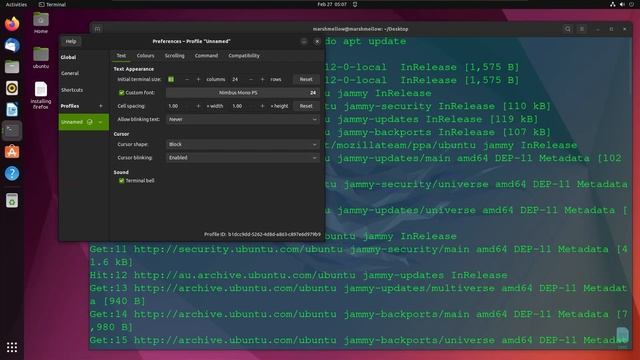640x360 pixels.
Task: Open the power icon in the top bar
Action: tap(632, 4)
